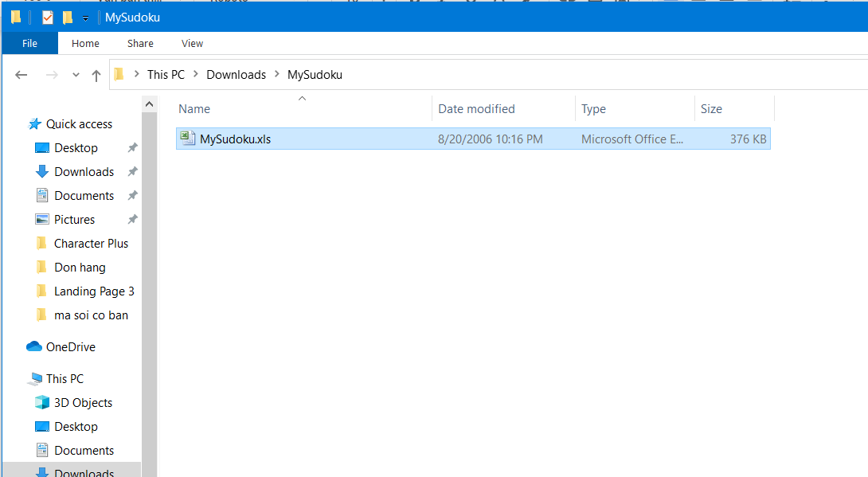Switch to the View tab

[191, 43]
